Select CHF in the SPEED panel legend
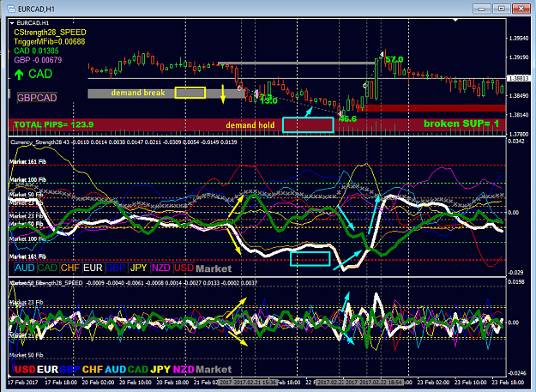536x392 pixels. click(x=93, y=370)
